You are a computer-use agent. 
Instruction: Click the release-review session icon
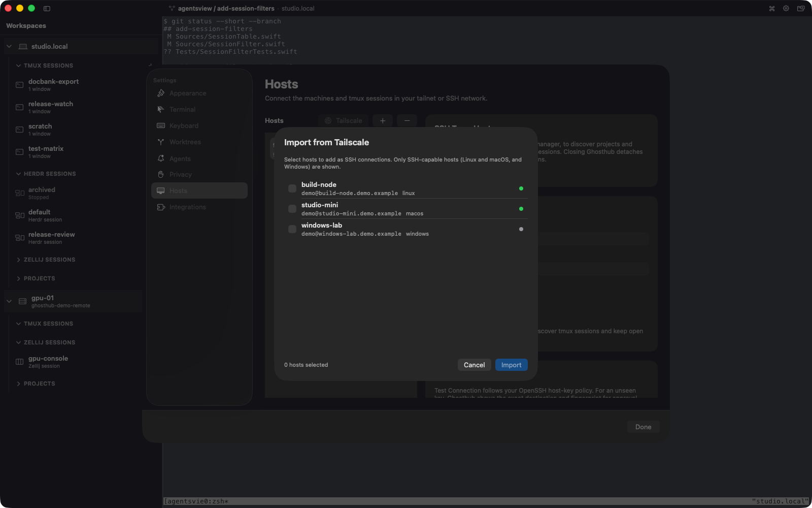coord(20,238)
